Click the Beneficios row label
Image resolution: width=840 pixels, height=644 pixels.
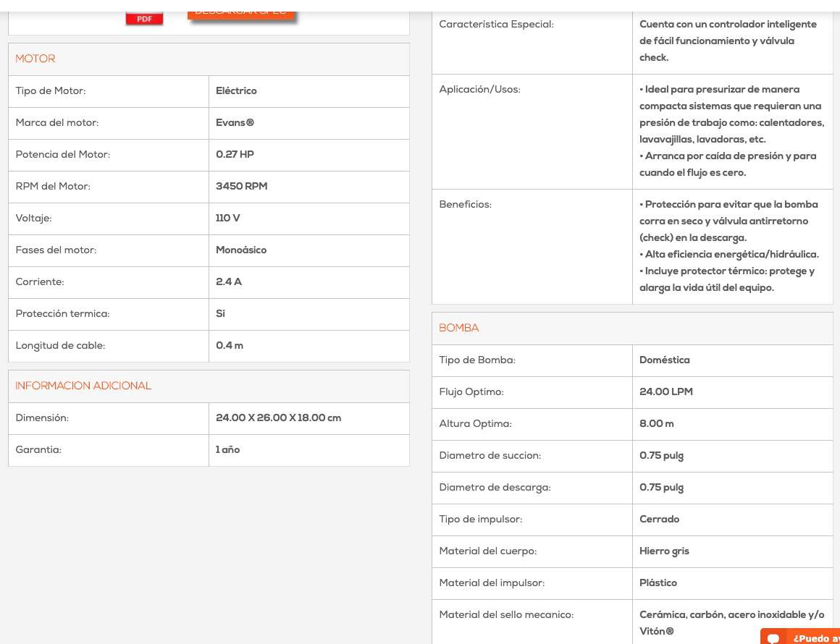coord(465,205)
